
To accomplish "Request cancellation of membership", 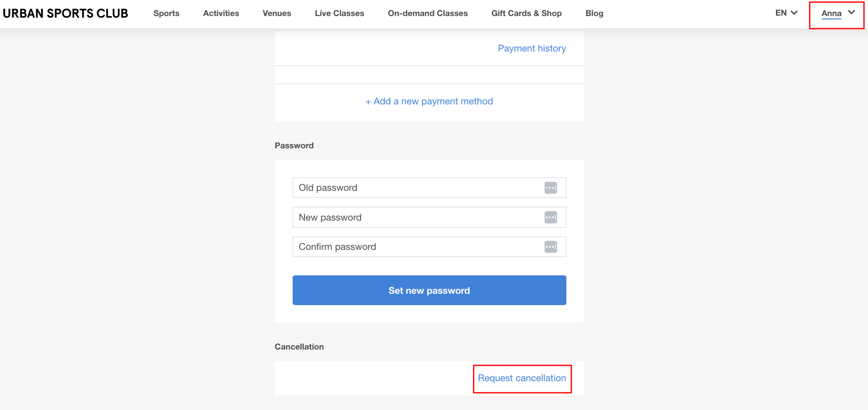I will coord(522,378).
